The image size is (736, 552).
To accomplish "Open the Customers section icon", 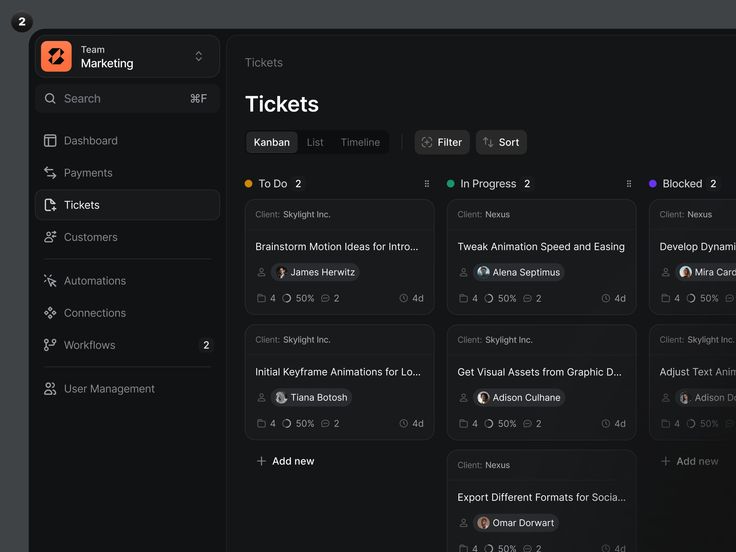I will pyautogui.click(x=50, y=237).
